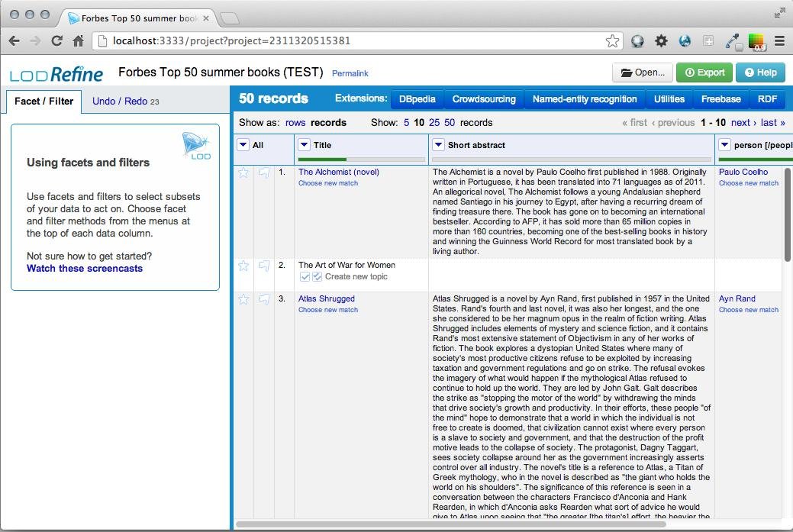The height and width of the screenshot is (532, 793).
Task: Choose new match for Ayn Rand
Action: 749,310
